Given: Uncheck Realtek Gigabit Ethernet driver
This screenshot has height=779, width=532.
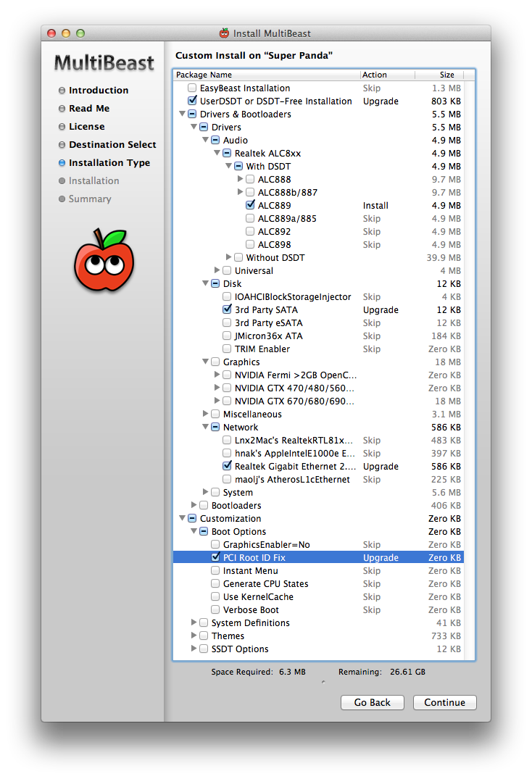Looking at the screenshot, I should (x=227, y=466).
